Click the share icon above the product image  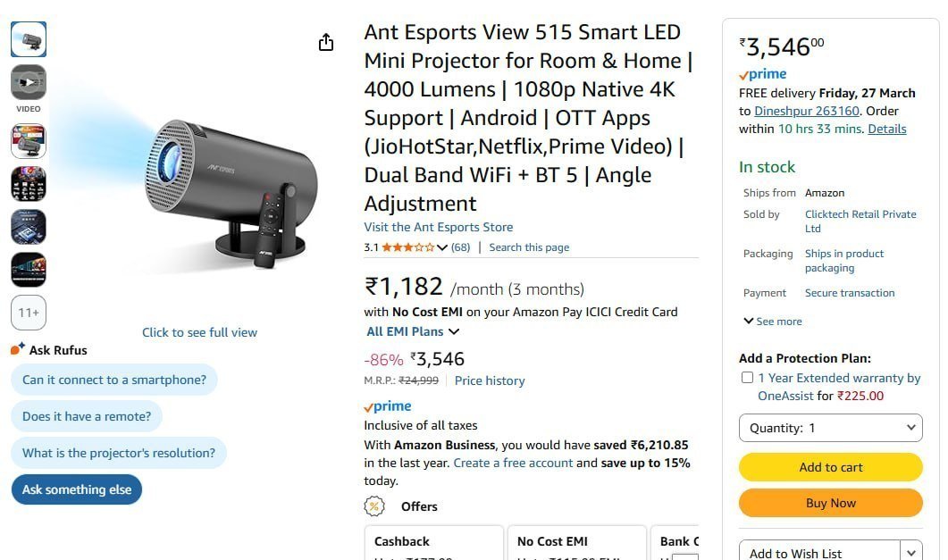[326, 41]
